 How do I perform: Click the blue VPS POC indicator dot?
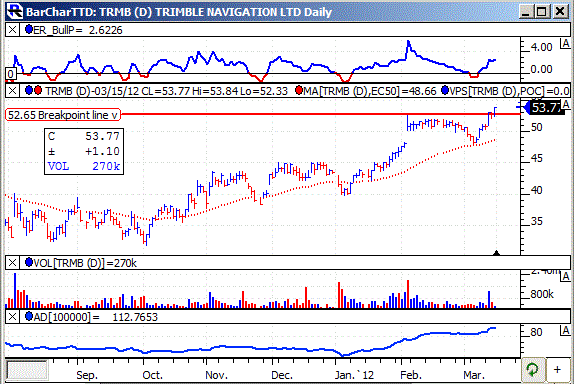(x=445, y=90)
